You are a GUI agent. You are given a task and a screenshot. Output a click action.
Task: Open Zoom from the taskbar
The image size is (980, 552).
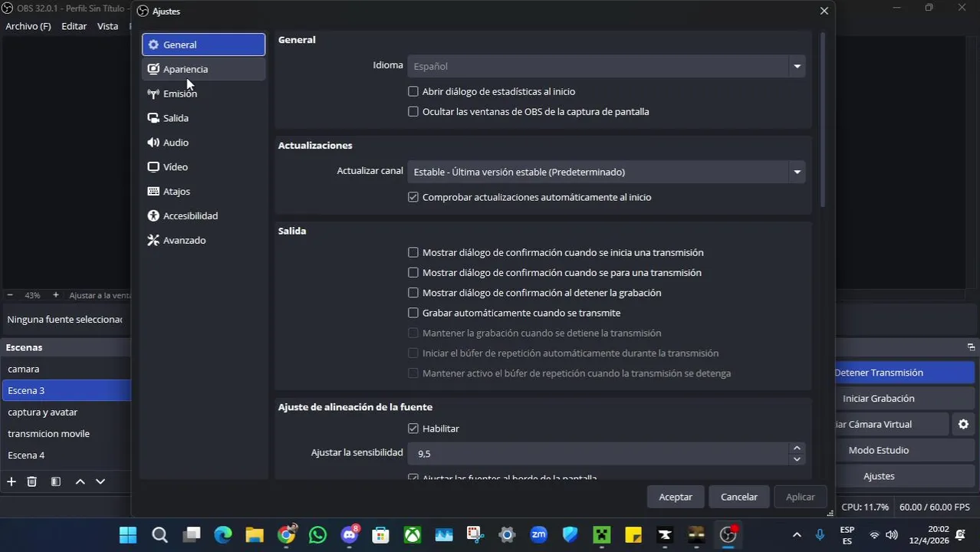pyautogui.click(x=539, y=534)
